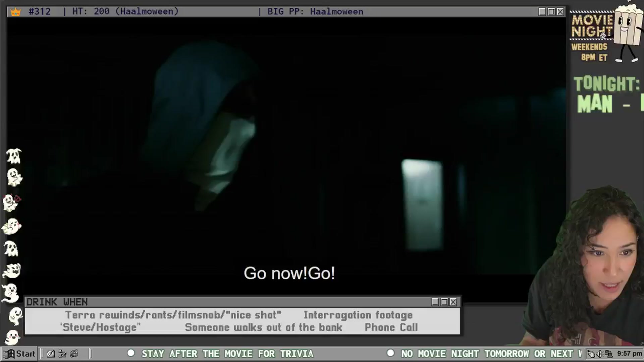Launch Internet Explorer from quick launch
This screenshot has width=644, height=362.
point(74,354)
